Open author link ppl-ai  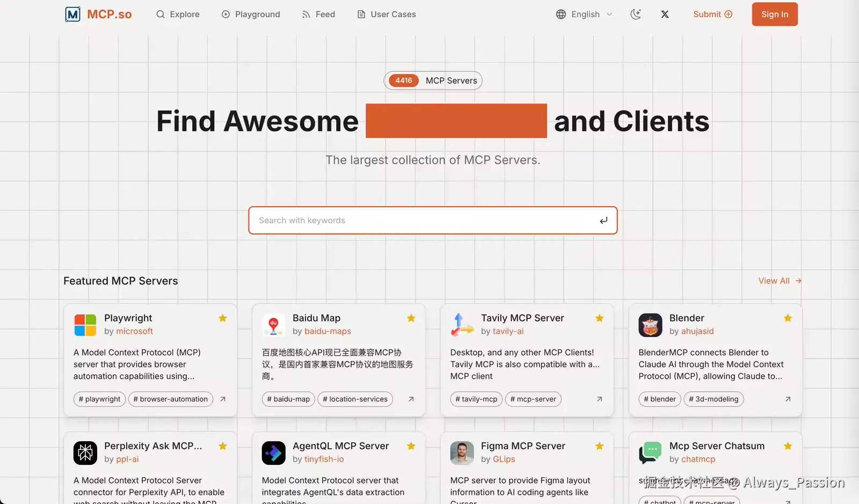pyautogui.click(x=128, y=459)
